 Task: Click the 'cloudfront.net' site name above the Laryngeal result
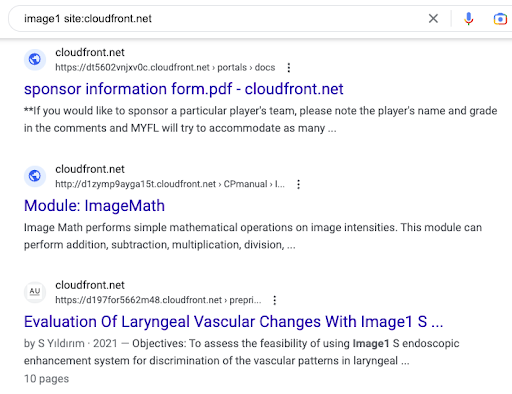pos(90,285)
